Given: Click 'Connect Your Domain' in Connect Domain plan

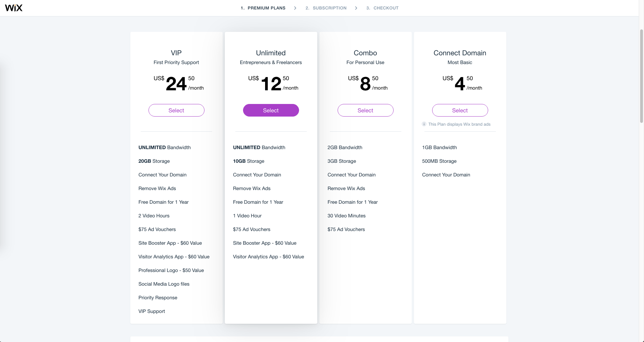Looking at the screenshot, I should (x=446, y=175).
